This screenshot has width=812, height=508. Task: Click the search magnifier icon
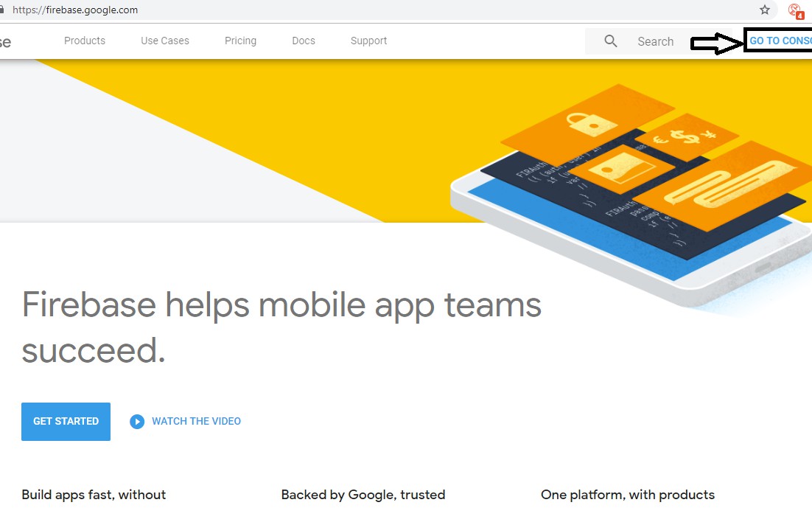point(610,41)
